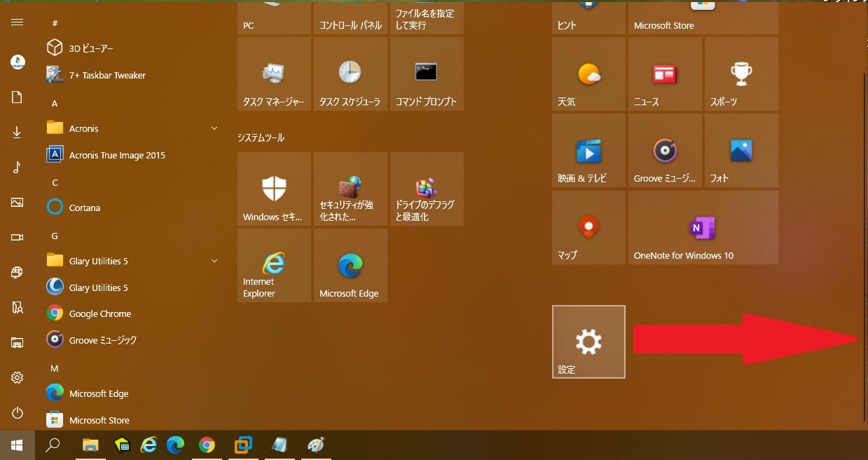
Task: Open Downloads from the left rail
Action: (18, 132)
